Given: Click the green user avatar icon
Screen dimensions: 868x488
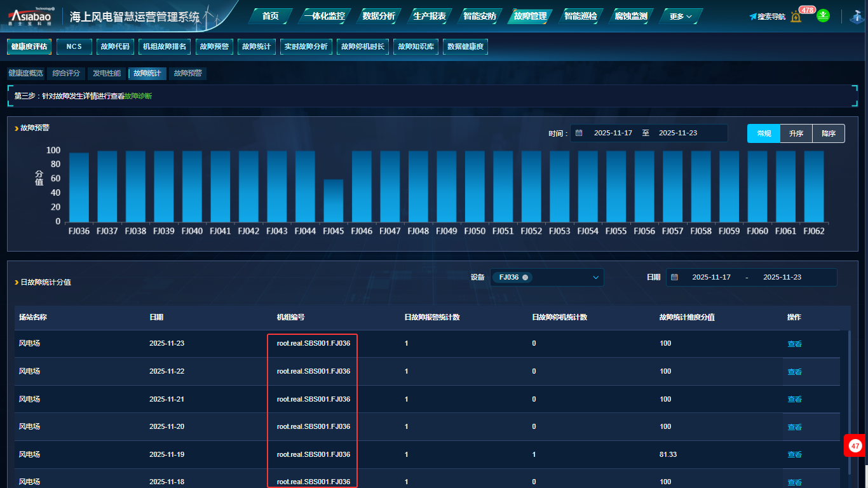Looking at the screenshot, I should [824, 15].
